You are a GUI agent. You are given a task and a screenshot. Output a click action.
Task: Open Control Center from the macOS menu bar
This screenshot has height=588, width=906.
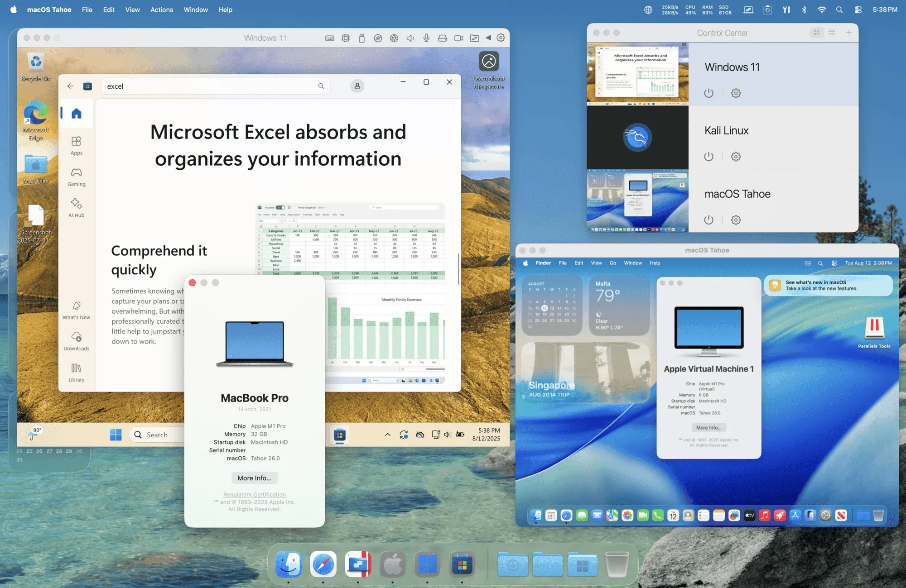(858, 10)
